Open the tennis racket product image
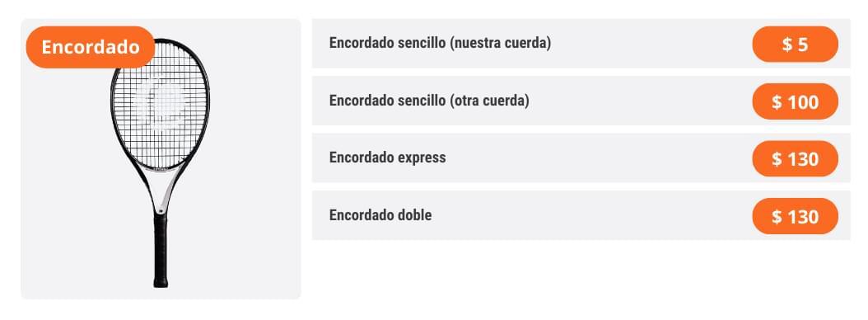The image size is (868, 320). 160,163
